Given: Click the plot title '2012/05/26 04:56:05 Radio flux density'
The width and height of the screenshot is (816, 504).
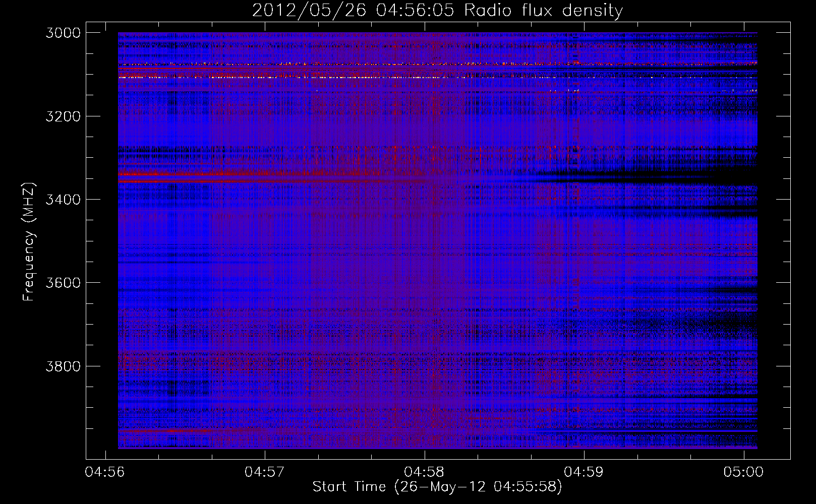Looking at the screenshot, I should (438, 11).
